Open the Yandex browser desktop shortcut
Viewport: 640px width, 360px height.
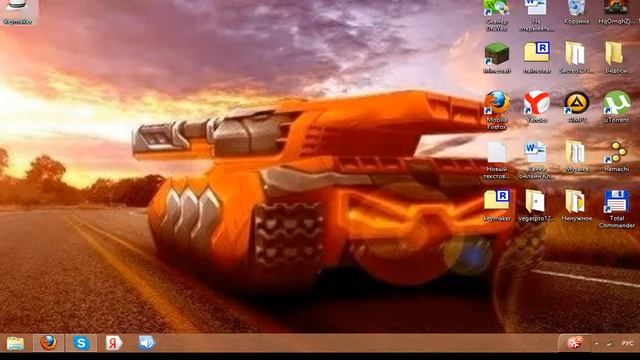(536, 107)
